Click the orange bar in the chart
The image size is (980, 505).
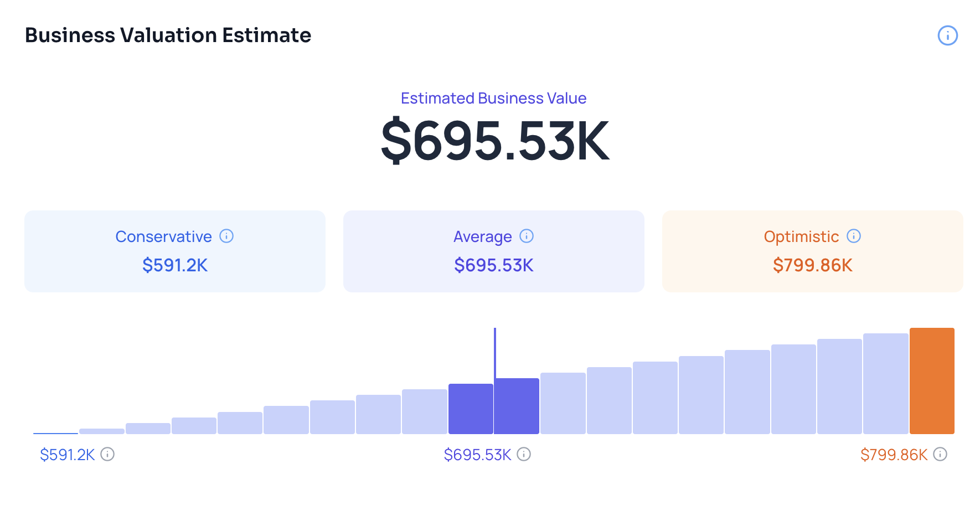click(x=932, y=381)
